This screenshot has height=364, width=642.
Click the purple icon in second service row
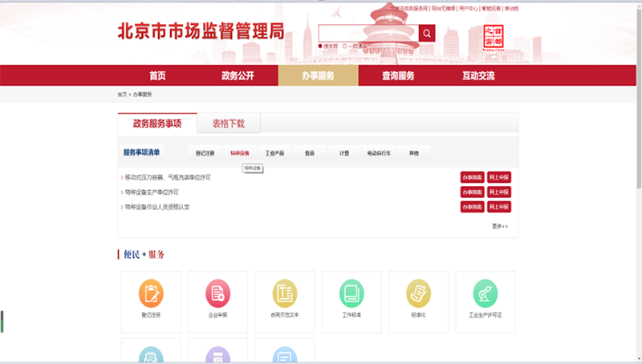pyautogui.click(x=217, y=354)
